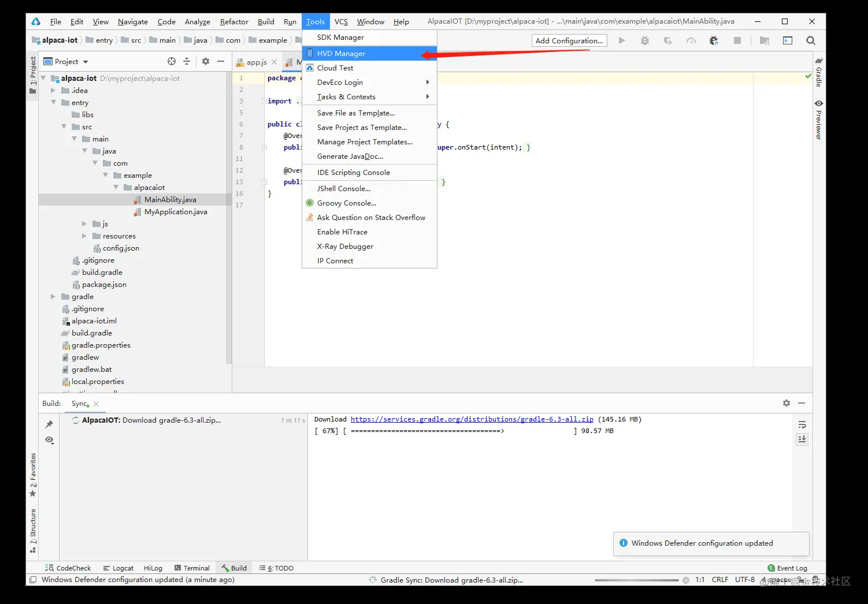
Task: Hide the Build panel with minus icon
Action: click(x=802, y=403)
